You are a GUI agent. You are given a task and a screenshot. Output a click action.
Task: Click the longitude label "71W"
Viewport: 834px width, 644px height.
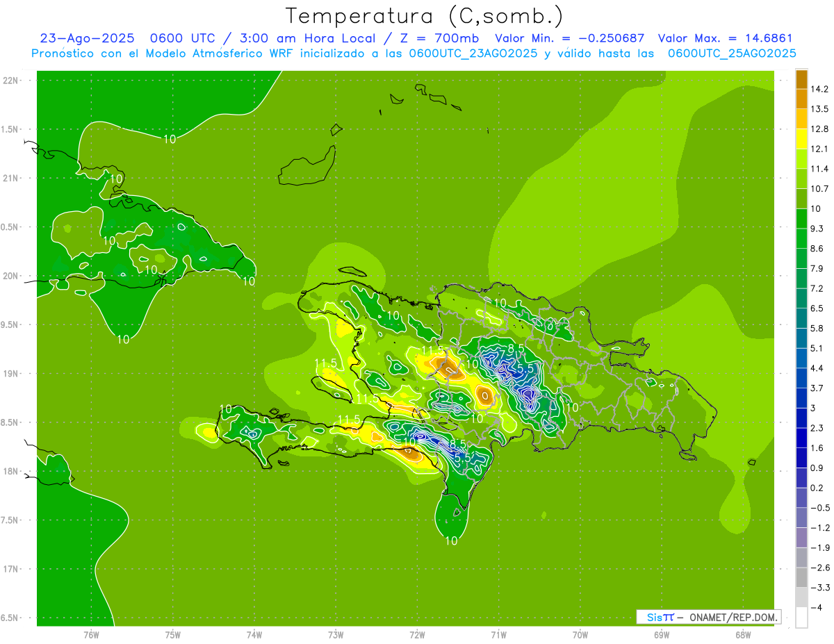[x=498, y=634]
